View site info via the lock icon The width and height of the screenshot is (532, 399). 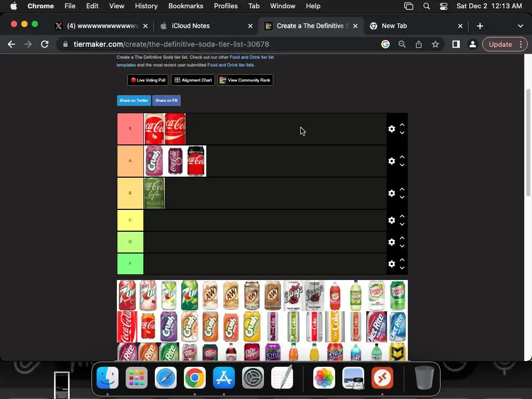tap(65, 45)
